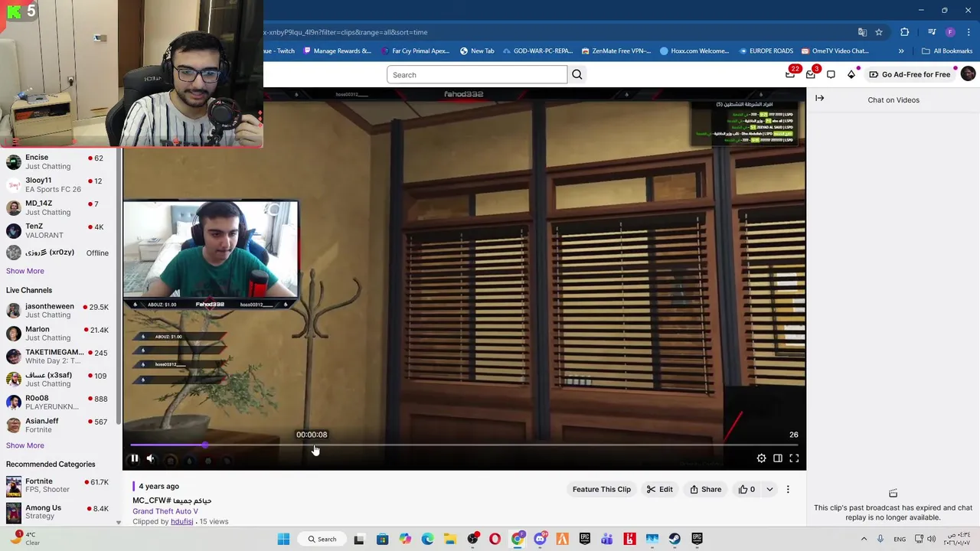
Task: Like the clip with thumbs up
Action: (746, 489)
